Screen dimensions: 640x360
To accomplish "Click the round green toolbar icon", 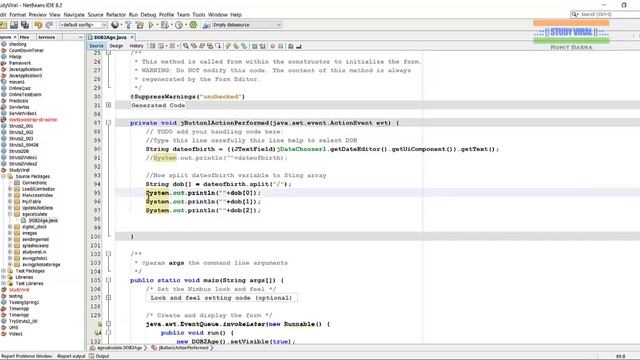I will (193, 25).
